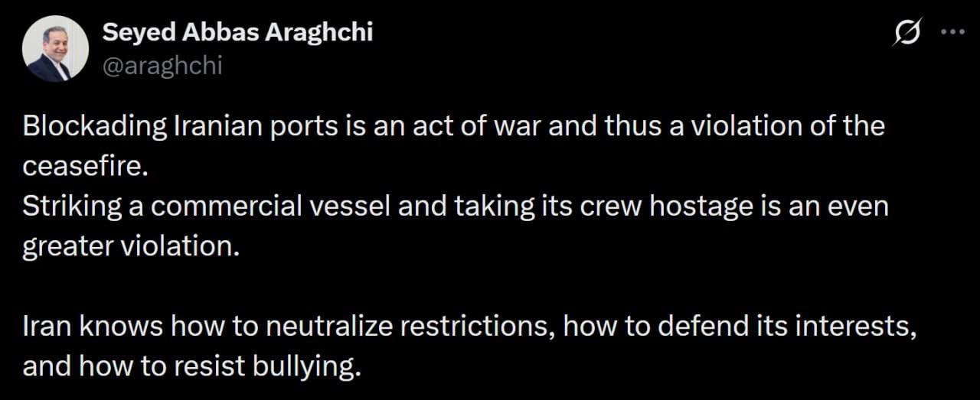Screen dimensions: 980x400
Task: Click the "and how to resist bullying." line
Action: [191, 367]
